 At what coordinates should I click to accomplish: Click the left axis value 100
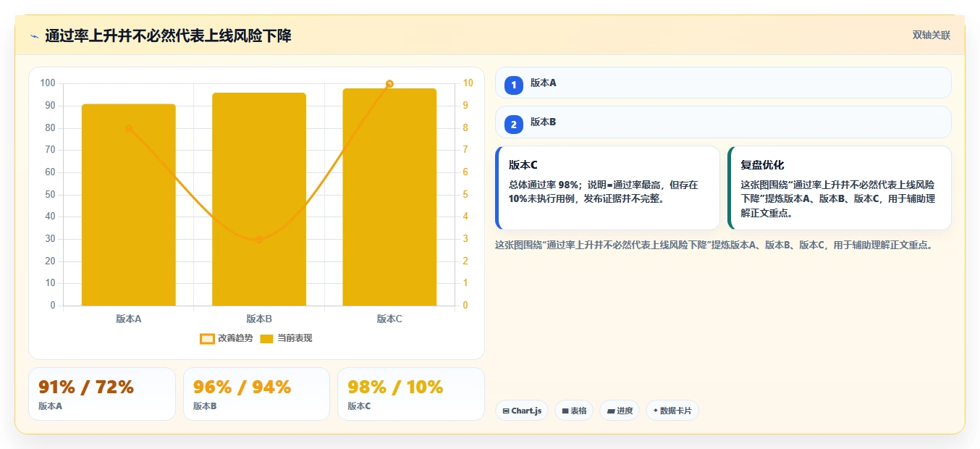pyautogui.click(x=48, y=83)
